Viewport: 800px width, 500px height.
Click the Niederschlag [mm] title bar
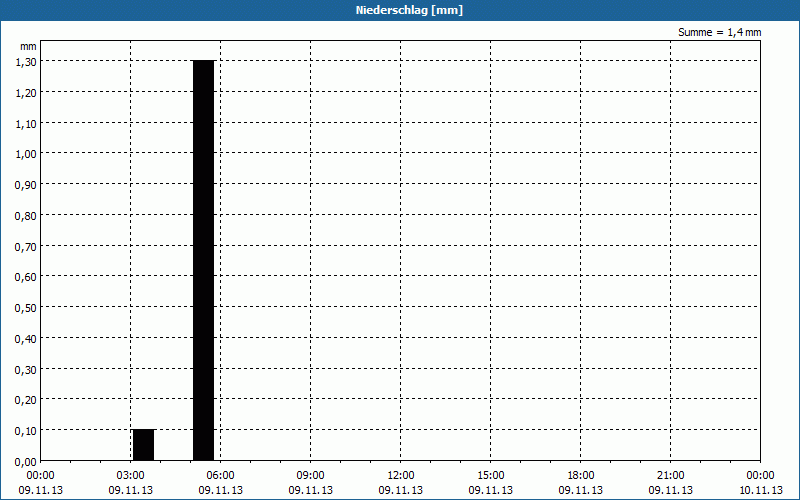(400, 10)
